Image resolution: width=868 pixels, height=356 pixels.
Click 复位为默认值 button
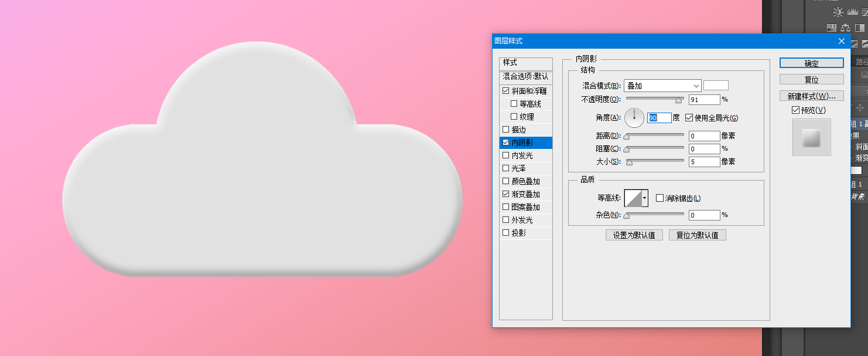pyautogui.click(x=698, y=235)
